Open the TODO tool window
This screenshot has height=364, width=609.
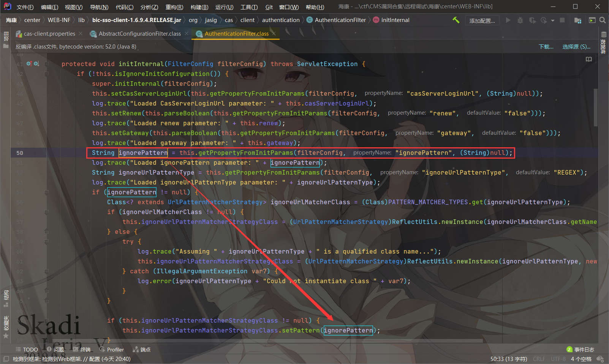tap(27, 350)
